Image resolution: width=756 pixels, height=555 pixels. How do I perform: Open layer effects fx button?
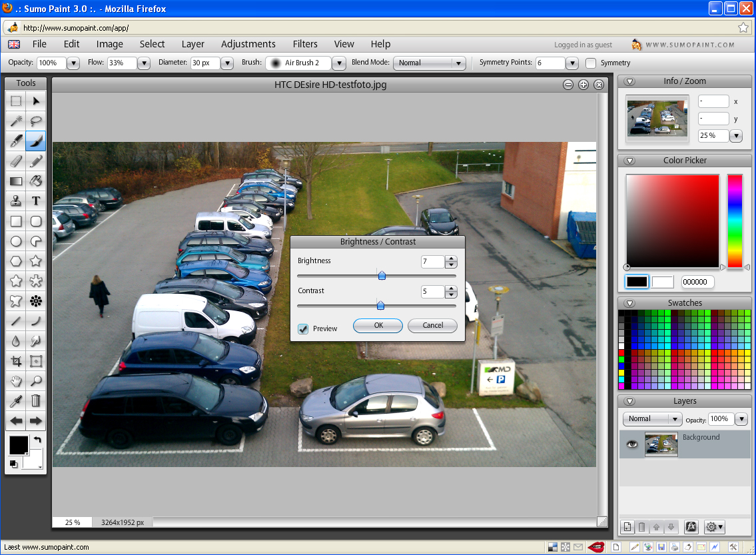(691, 527)
